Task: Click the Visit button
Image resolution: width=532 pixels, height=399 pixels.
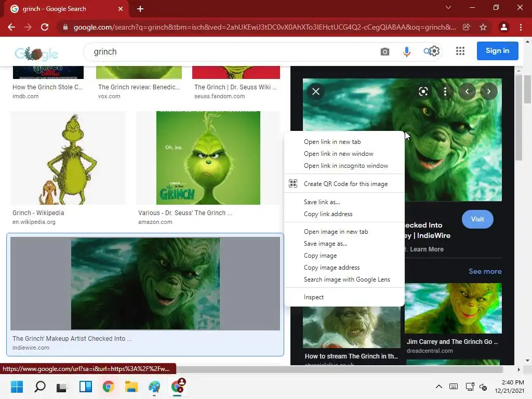Action: pos(477,219)
